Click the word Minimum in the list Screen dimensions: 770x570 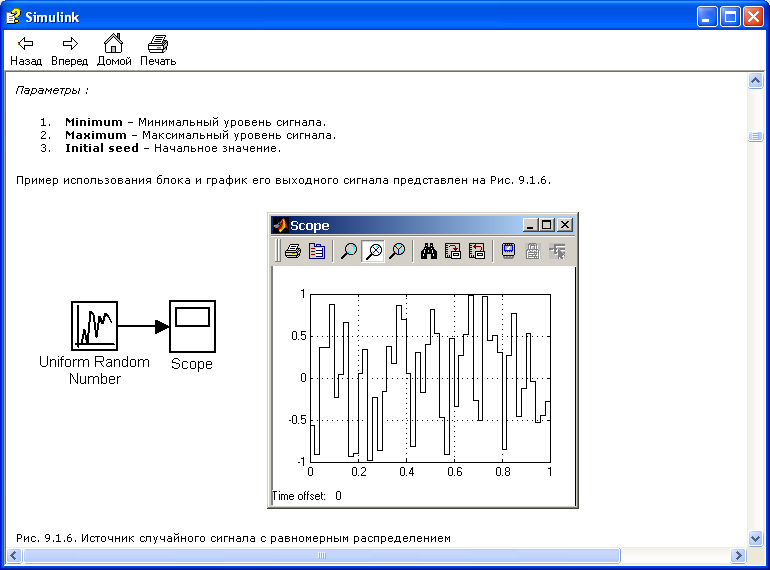tap(94, 122)
